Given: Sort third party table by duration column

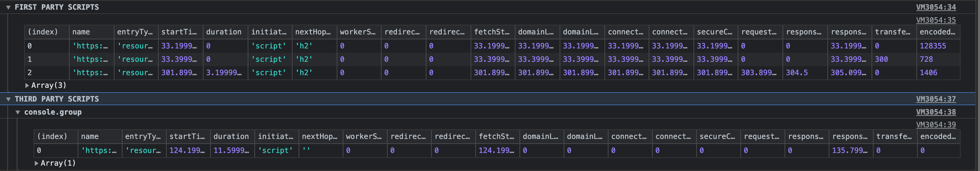Looking at the screenshot, I should (x=232, y=136).
